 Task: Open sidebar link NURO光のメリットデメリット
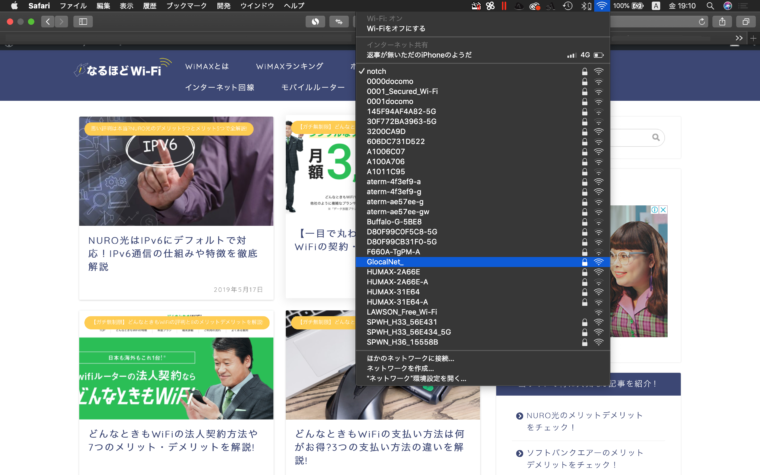click(585, 421)
